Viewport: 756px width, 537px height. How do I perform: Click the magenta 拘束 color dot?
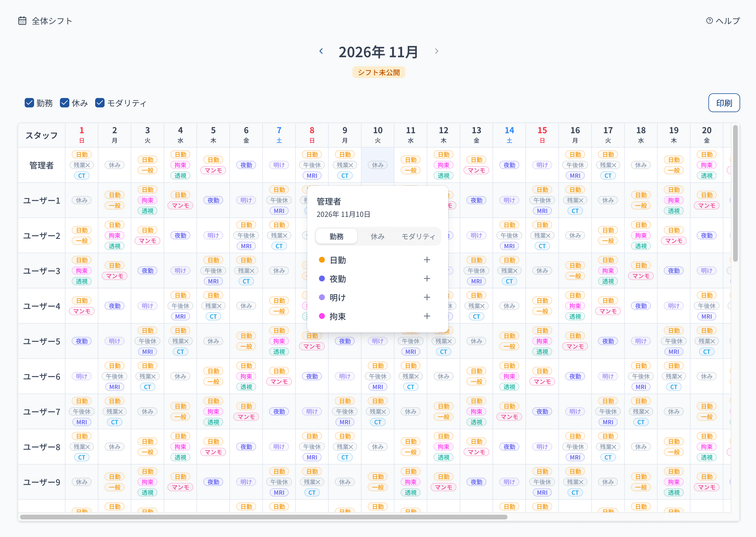(322, 316)
